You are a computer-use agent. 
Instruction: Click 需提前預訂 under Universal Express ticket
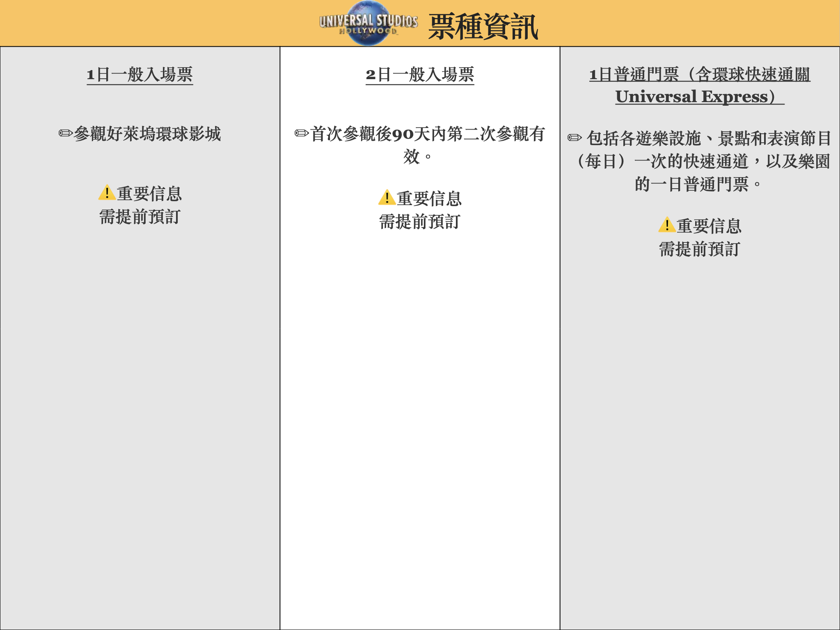click(x=700, y=249)
